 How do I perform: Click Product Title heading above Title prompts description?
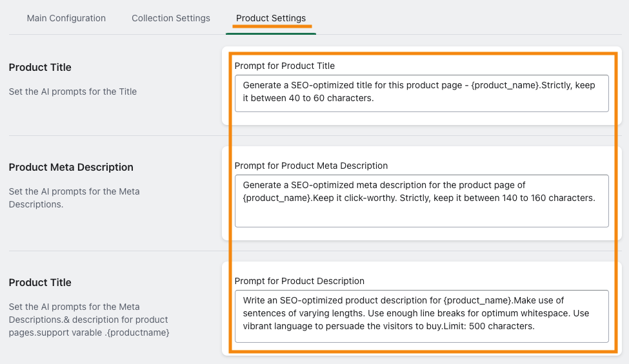[x=40, y=67]
